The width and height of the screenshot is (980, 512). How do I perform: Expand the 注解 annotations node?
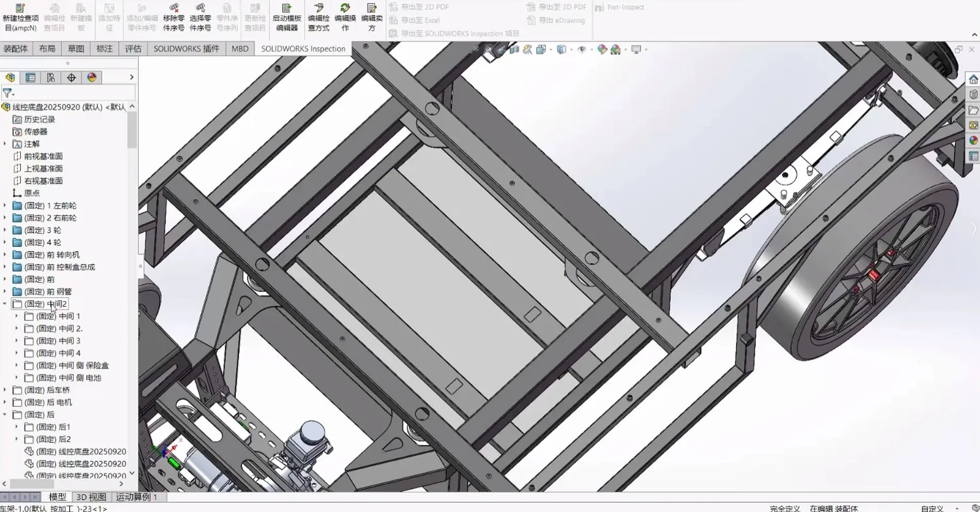pos(5,144)
